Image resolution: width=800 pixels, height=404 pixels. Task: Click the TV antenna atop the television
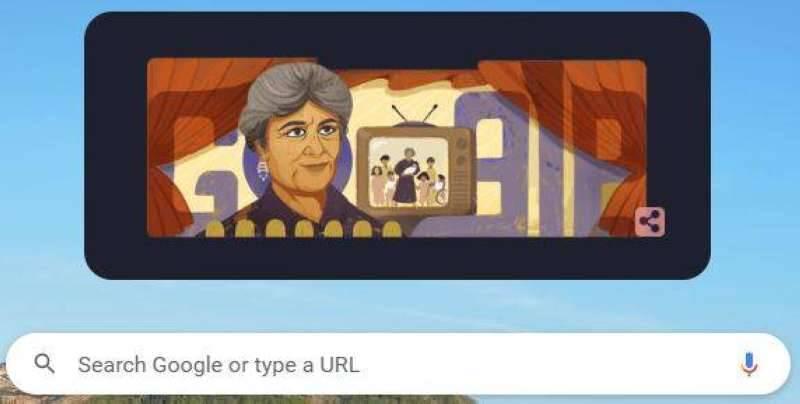(415, 115)
